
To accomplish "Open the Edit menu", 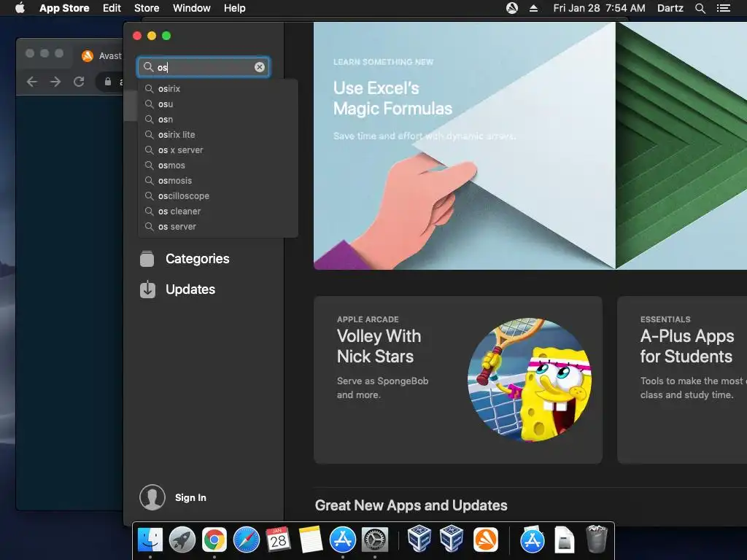I will pos(112,8).
